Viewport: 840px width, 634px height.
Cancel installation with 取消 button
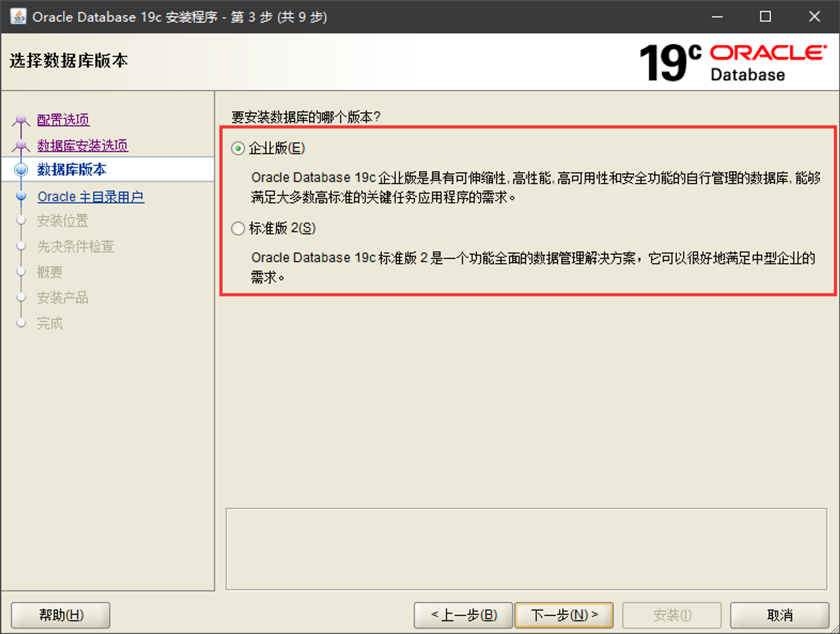[x=779, y=615]
